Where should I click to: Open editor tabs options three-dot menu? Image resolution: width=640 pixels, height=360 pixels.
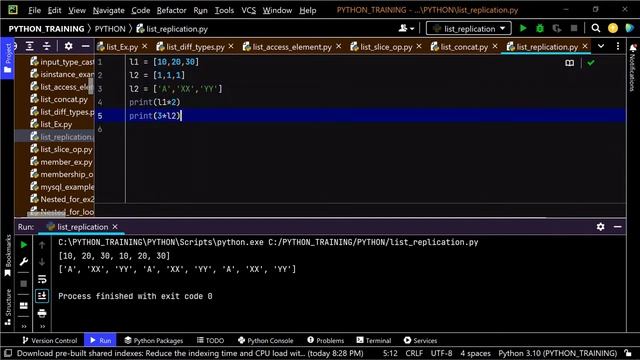coord(618,46)
